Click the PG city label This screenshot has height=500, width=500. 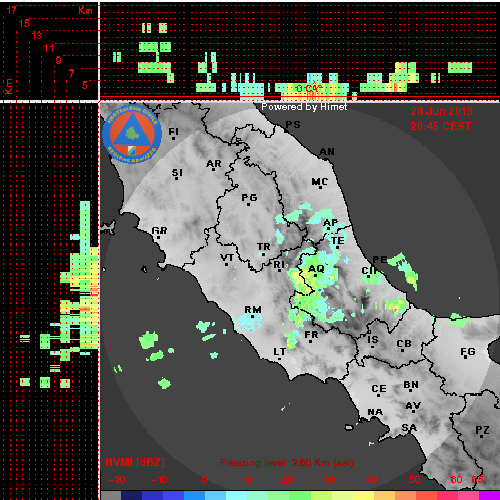249,198
